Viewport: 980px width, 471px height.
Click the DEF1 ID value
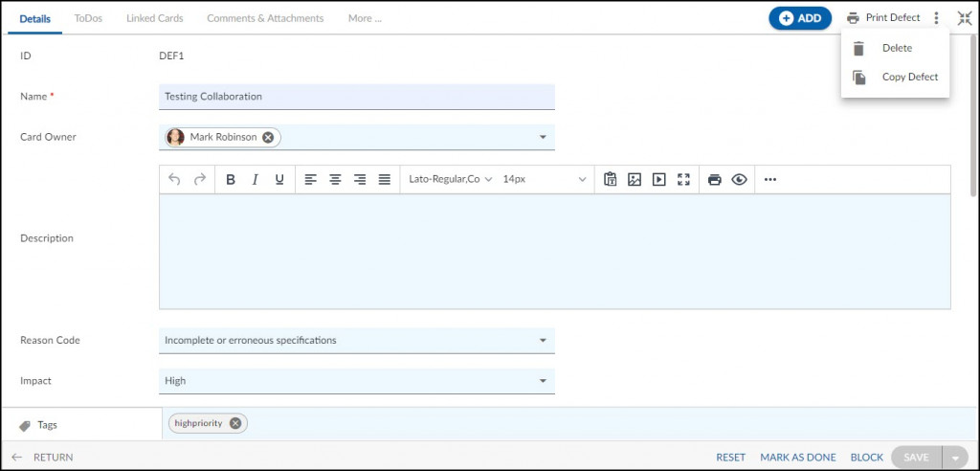[172, 56]
